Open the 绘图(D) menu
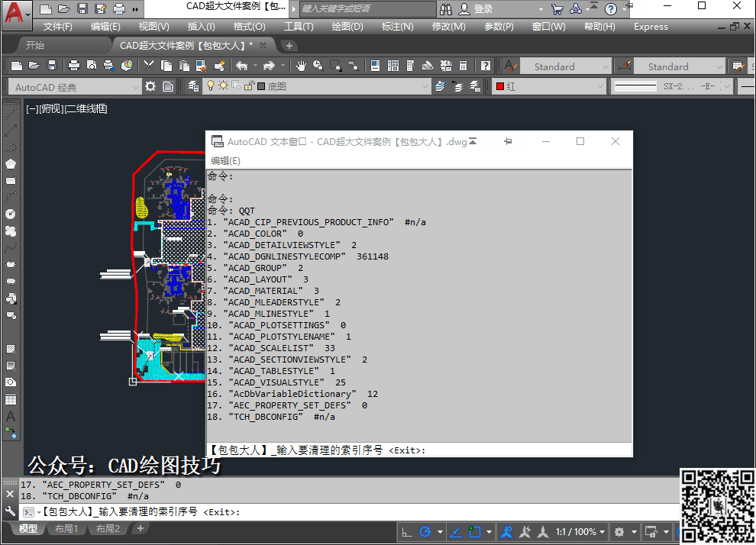This screenshot has width=756, height=545. [x=347, y=27]
